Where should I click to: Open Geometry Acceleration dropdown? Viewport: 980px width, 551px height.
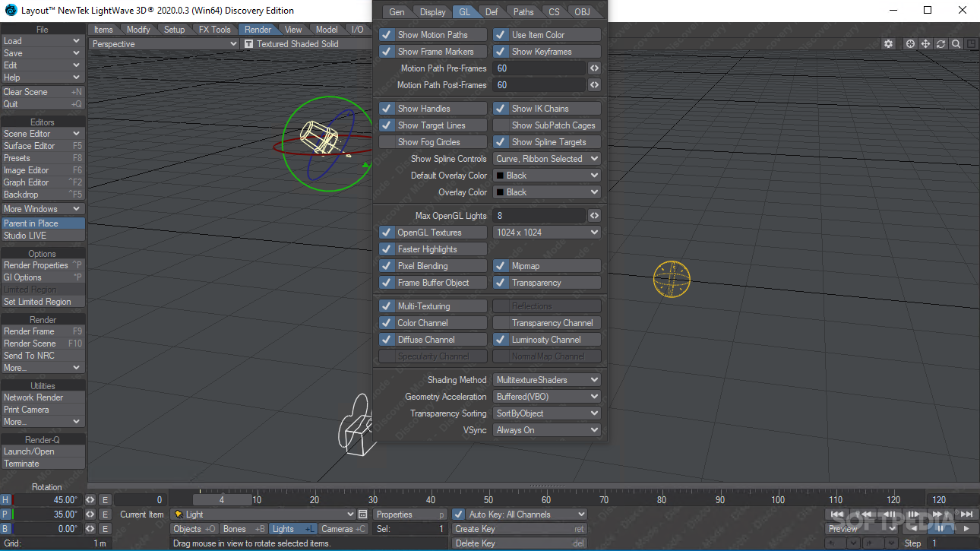(547, 397)
